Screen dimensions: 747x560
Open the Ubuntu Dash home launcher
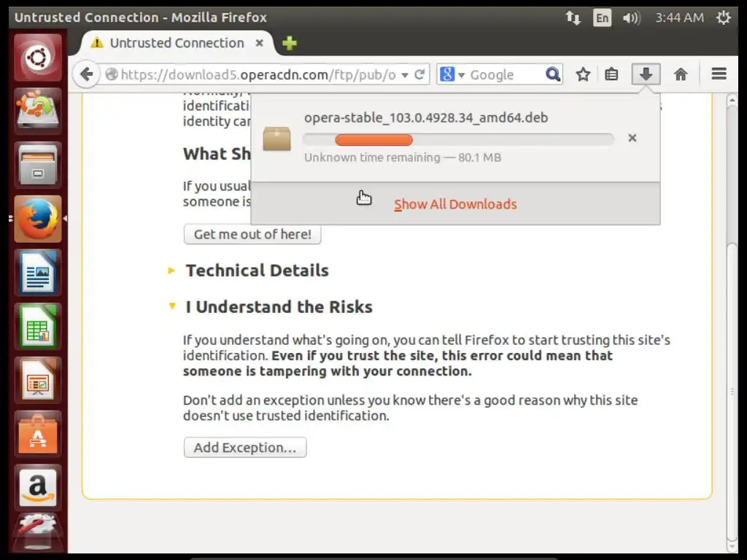click(38, 58)
